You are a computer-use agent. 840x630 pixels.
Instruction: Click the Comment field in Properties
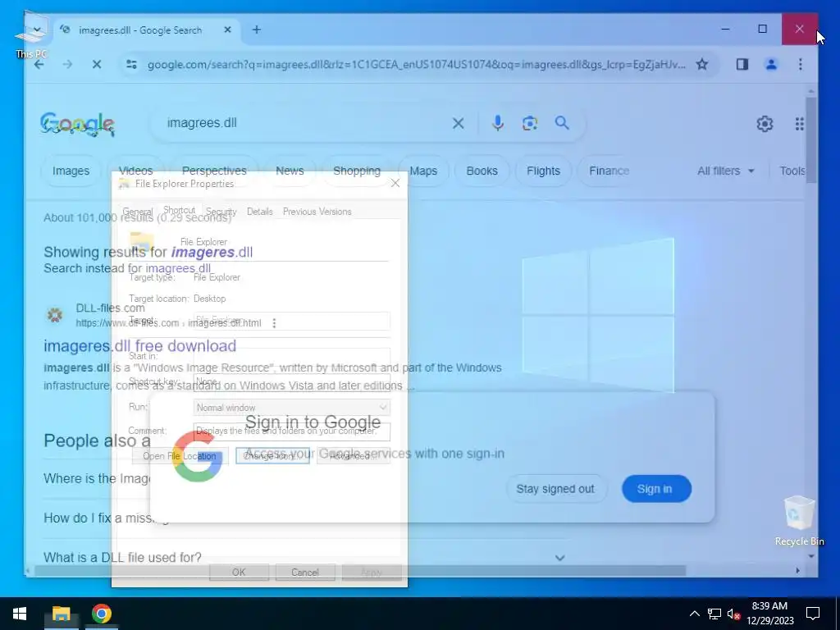(x=291, y=431)
